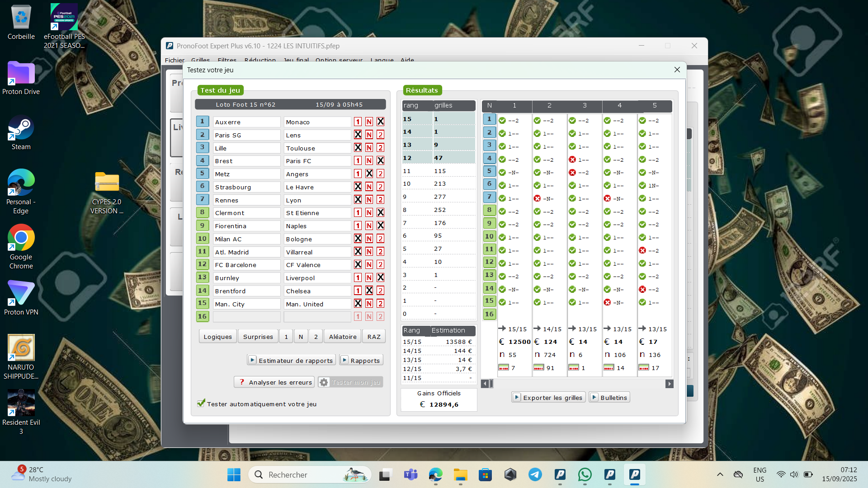
Task: Open Telegram from the taskbar
Action: point(535,474)
